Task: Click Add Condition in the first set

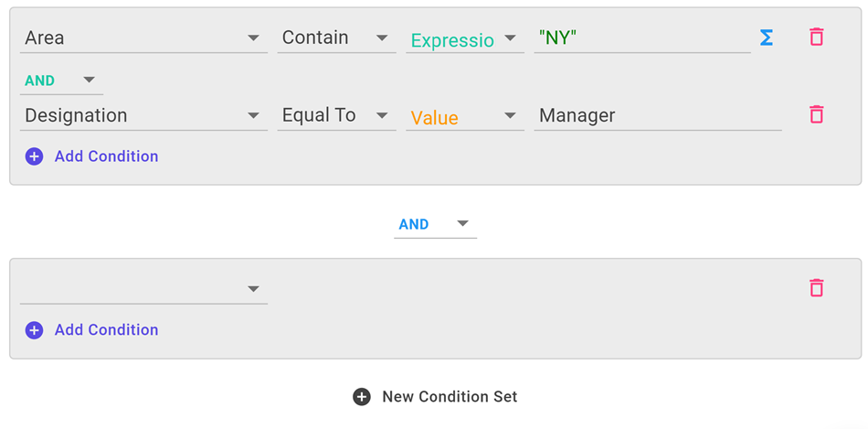Action: pyautogui.click(x=106, y=156)
